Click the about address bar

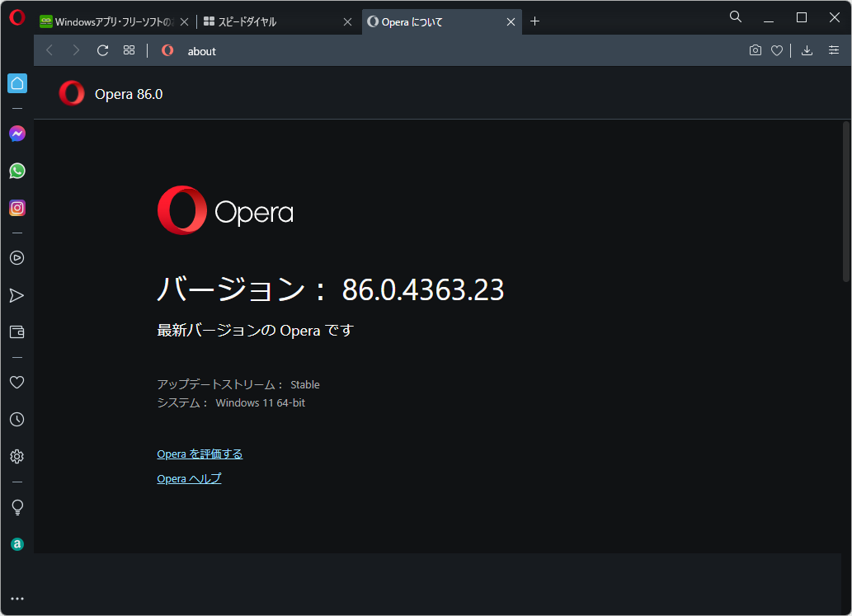[201, 50]
